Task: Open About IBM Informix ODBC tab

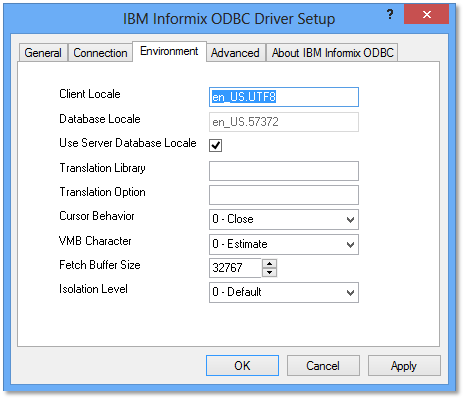Action: 332,53
